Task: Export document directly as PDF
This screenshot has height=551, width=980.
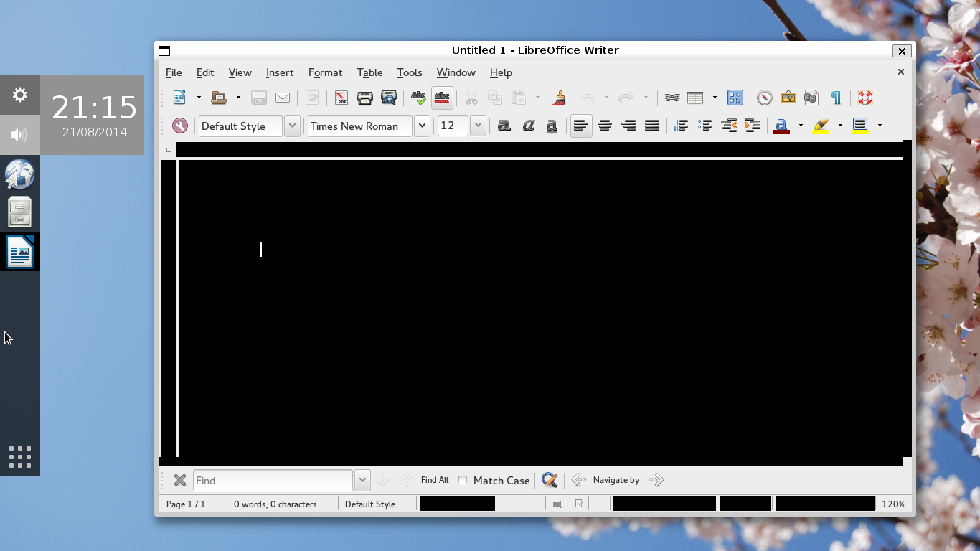Action: (x=341, y=98)
